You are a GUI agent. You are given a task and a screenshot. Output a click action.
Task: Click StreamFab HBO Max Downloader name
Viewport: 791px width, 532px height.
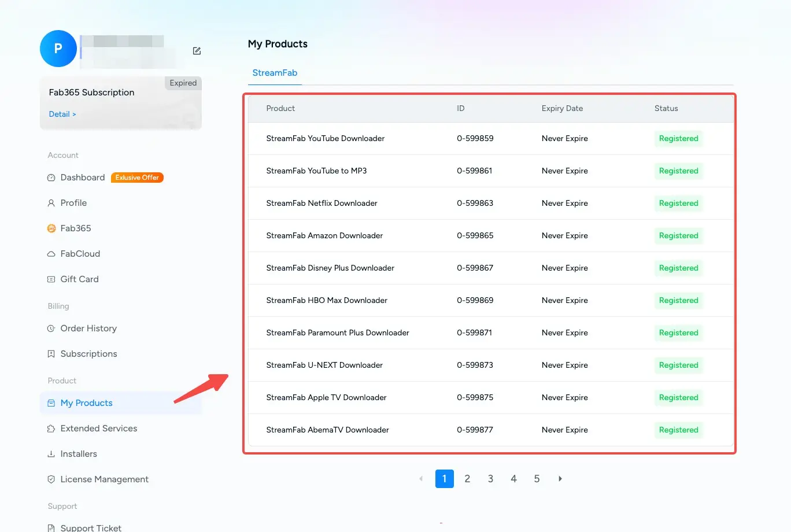point(327,301)
